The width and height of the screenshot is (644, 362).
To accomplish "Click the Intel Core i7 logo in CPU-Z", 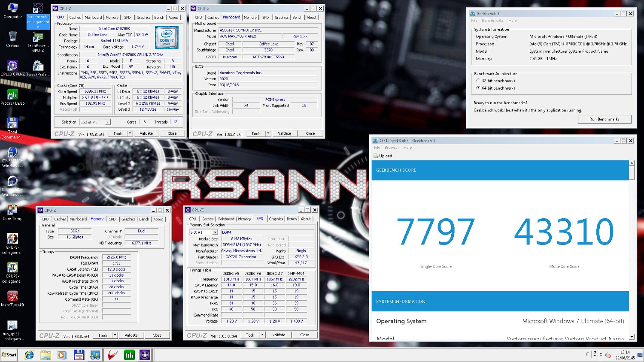I will pyautogui.click(x=167, y=38).
